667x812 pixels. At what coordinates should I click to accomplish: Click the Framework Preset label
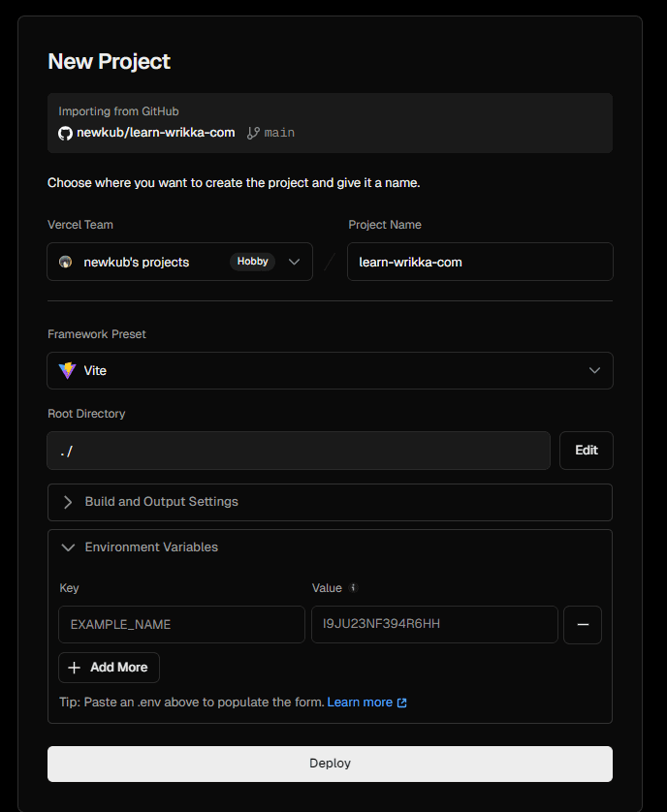click(x=97, y=334)
